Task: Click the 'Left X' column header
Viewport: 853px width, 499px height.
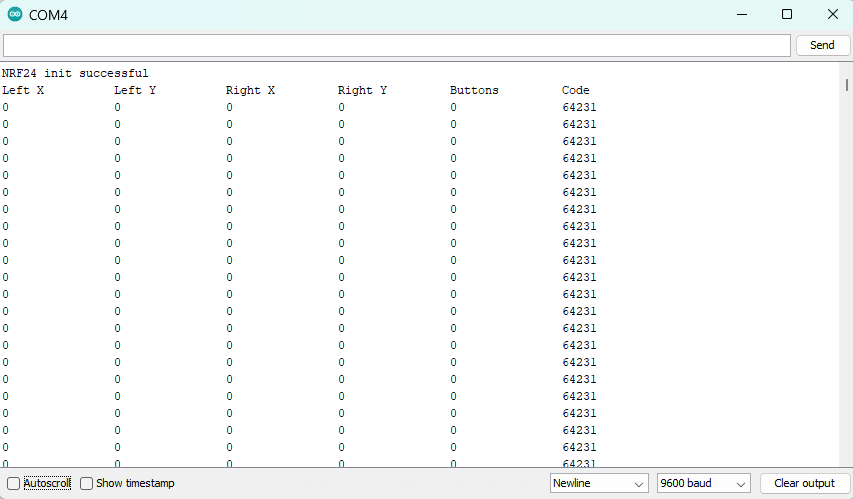Action: pos(23,90)
